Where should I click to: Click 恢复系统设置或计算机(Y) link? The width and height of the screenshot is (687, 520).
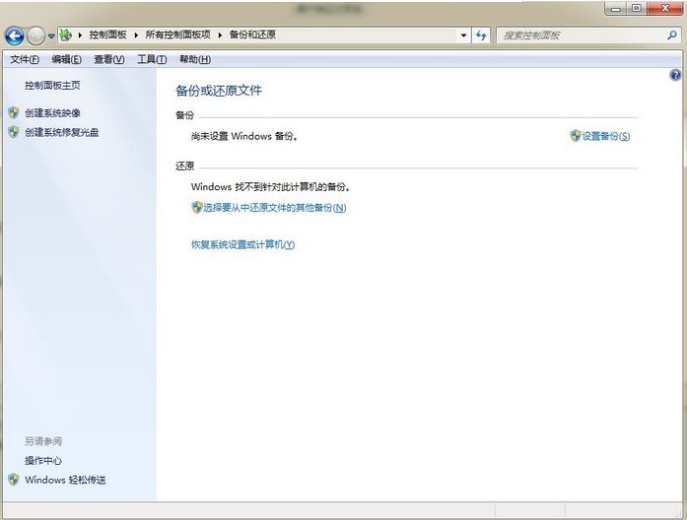(x=243, y=244)
